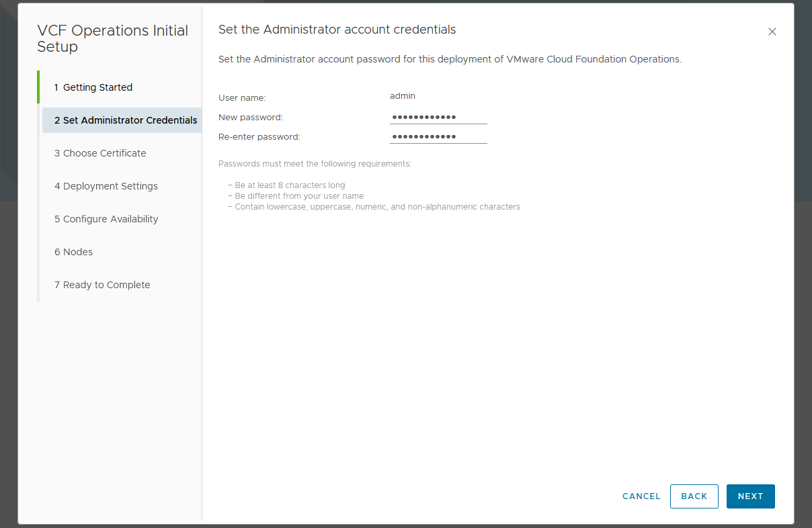Click the 8 characters long requirement text
Image resolution: width=812 pixels, height=528 pixels.
[290, 185]
